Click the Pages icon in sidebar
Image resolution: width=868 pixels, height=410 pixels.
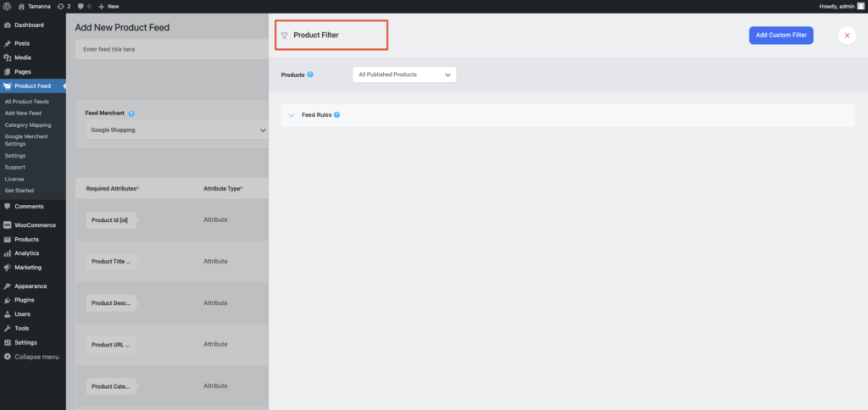pyautogui.click(x=7, y=72)
